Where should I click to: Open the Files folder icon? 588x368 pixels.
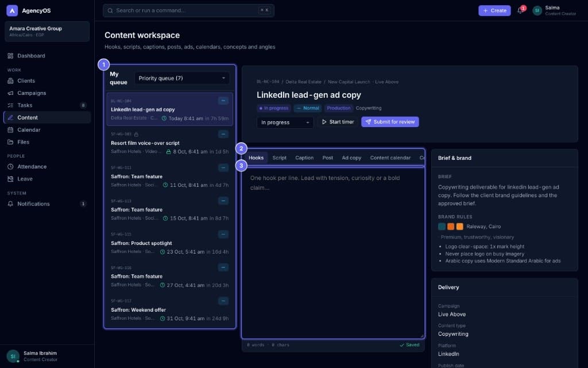10,142
